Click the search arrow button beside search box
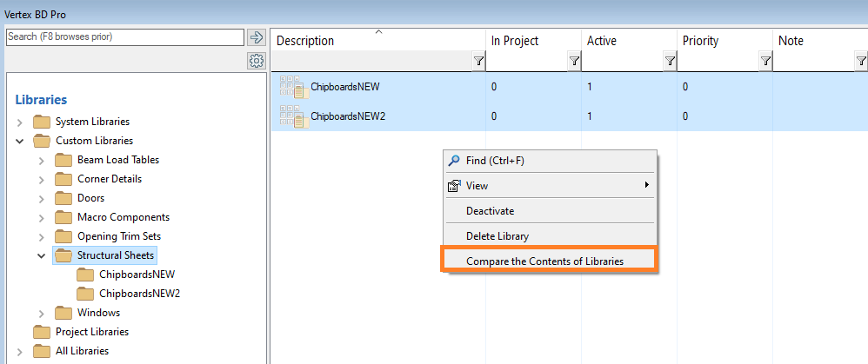This screenshot has height=364, width=868. [256, 37]
